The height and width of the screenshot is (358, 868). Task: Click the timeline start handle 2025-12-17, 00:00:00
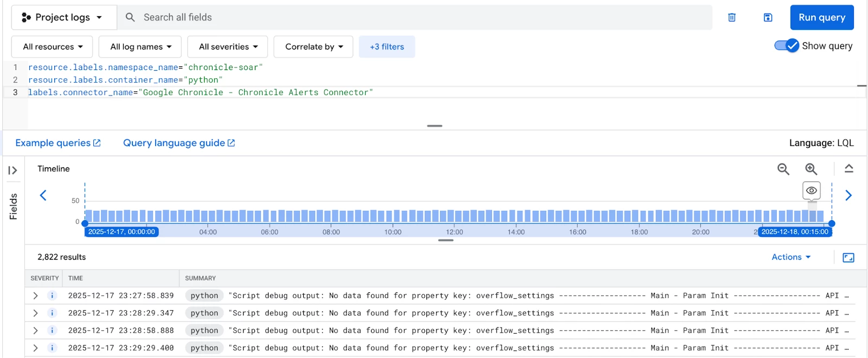pos(122,231)
